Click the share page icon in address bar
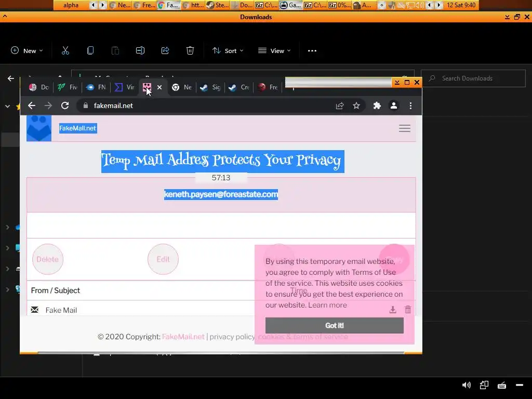The image size is (532, 399). 340,106
